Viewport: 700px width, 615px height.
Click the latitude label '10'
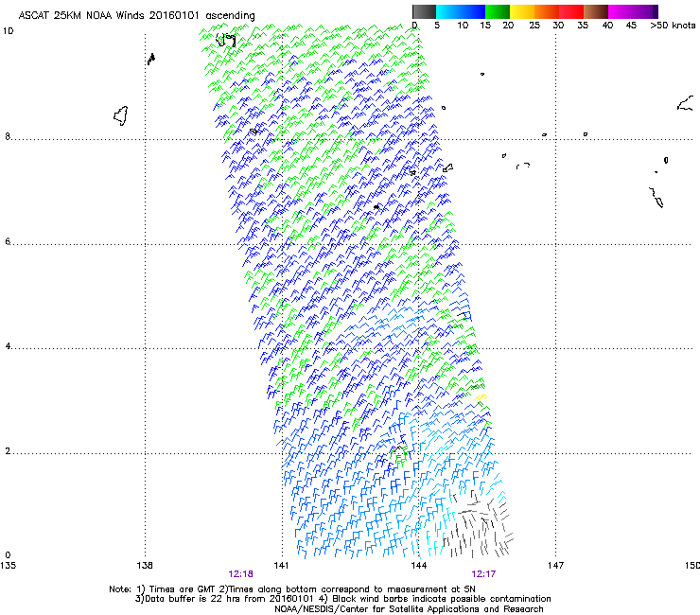(8, 31)
